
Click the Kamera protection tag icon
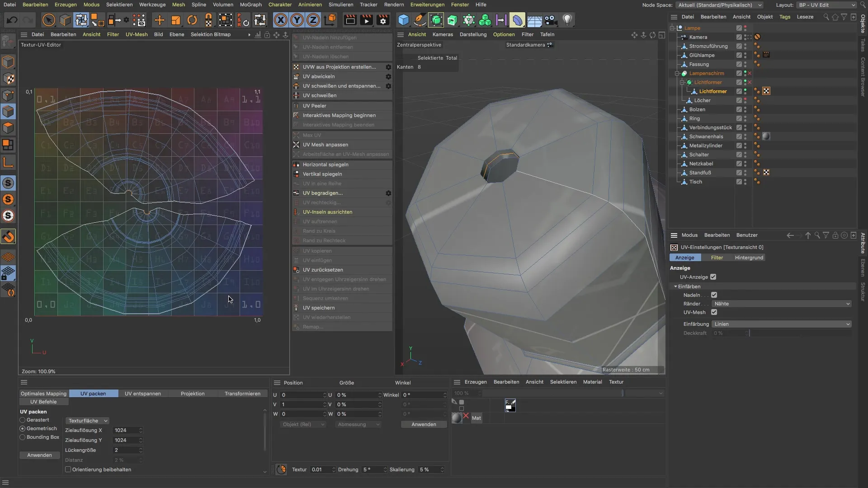pyautogui.click(x=757, y=37)
